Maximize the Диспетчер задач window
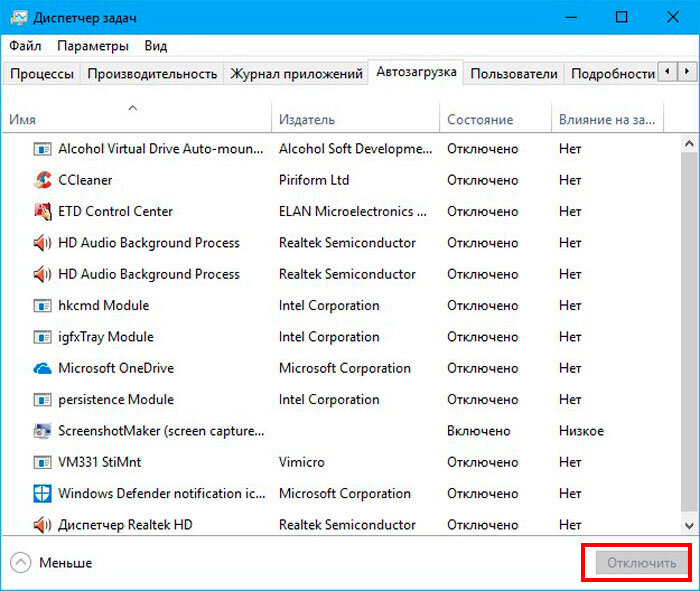Viewport: 700px width, 591px height. click(x=621, y=17)
